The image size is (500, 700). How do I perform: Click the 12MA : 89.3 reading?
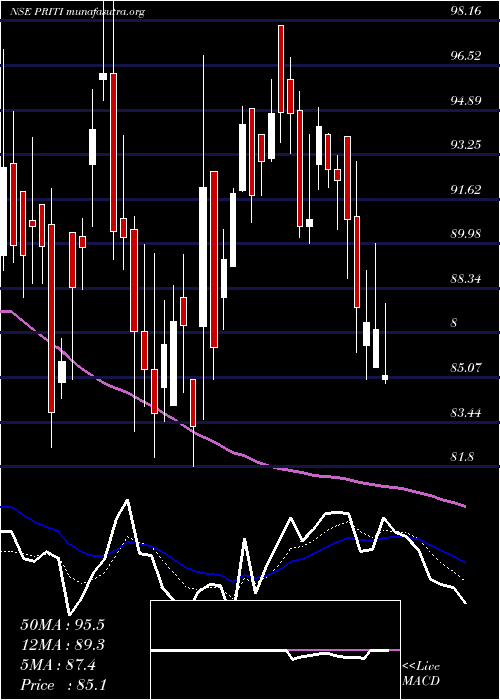(x=62, y=645)
